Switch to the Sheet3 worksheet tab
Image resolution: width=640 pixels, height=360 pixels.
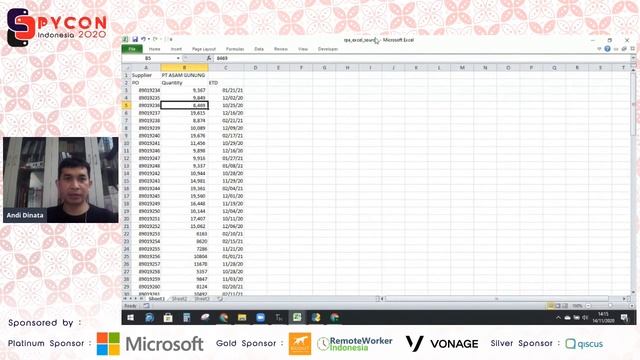(x=202, y=299)
